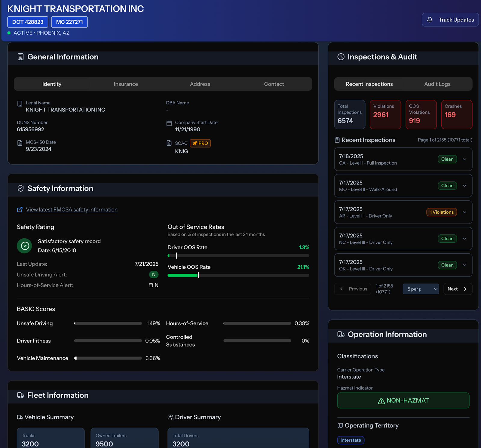The image size is (481, 448).
Task: Click the Trucks 3200 card
Action: (x=51, y=438)
